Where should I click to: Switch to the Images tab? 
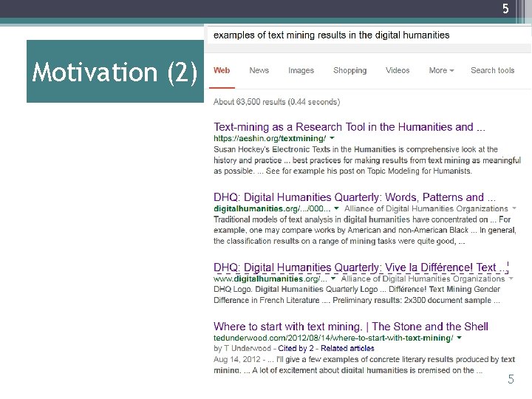[301, 70]
